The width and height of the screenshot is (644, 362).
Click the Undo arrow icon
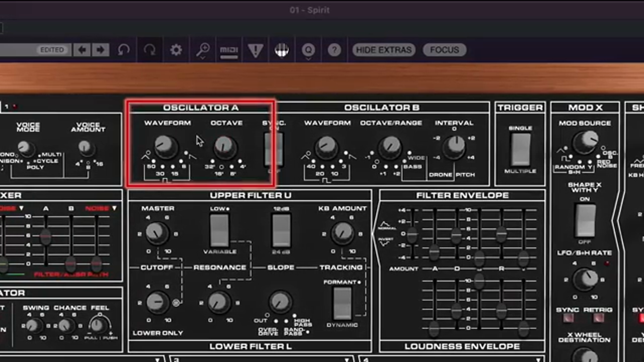pyautogui.click(x=123, y=50)
